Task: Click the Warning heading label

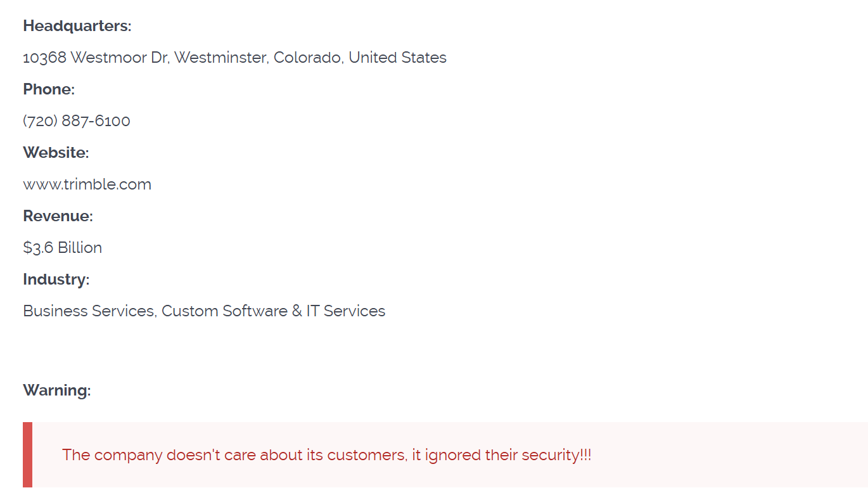Action: 57,390
